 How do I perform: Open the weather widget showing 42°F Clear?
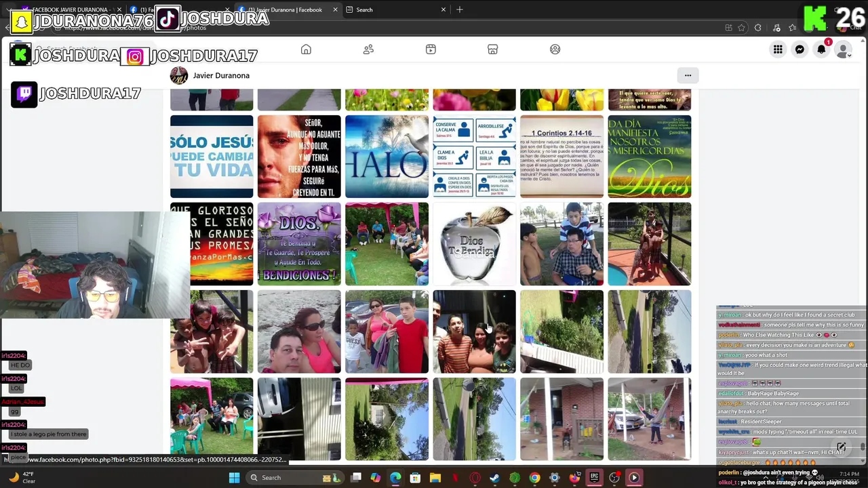click(22, 477)
